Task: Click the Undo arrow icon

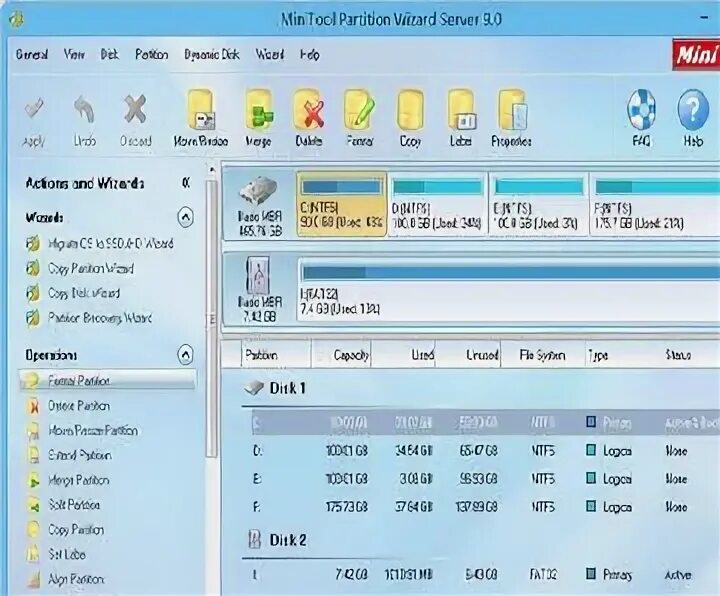Action: [84, 109]
